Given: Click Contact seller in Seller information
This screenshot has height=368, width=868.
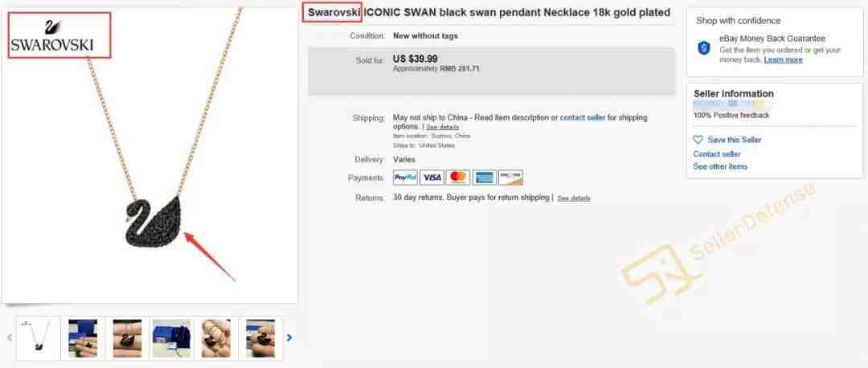Looking at the screenshot, I should (717, 153).
